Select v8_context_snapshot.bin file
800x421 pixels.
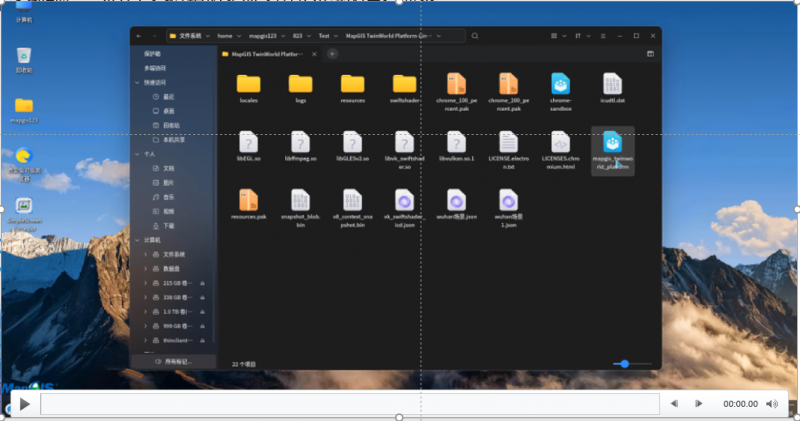[353, 208]
